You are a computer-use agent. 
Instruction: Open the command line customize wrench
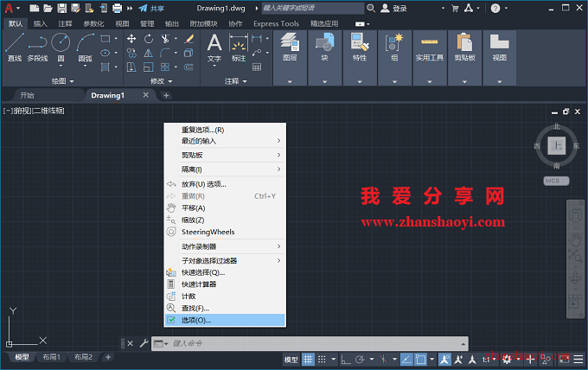click(x=144, y=343)
